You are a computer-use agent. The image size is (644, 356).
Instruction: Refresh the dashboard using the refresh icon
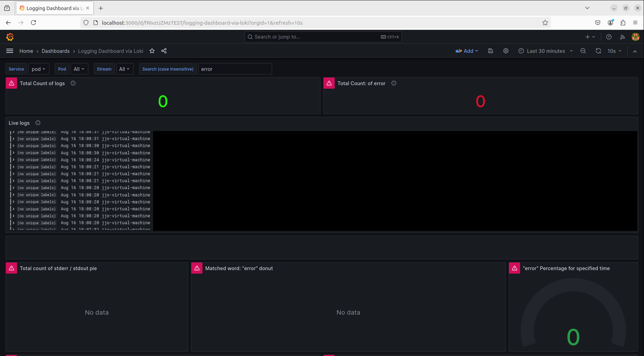(x=598, y=51)
